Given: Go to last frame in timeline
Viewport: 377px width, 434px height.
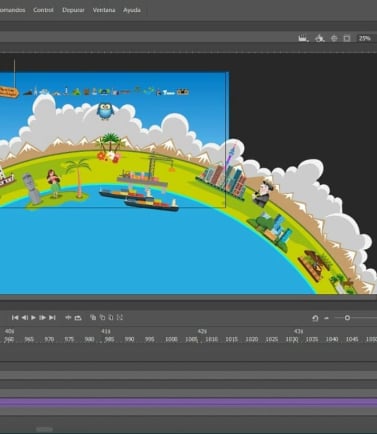Looking at the screenshot, I should click(52, 318).
